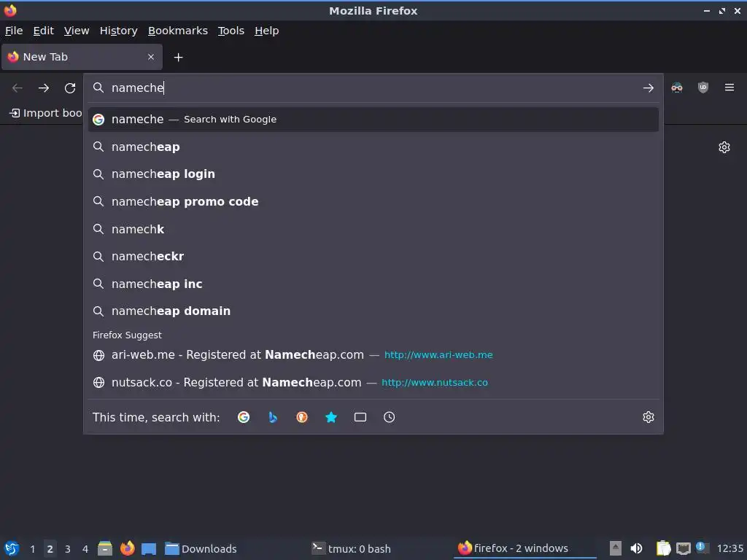Launch Firefox from the taskbar launcher icon

tap(127, 548)
